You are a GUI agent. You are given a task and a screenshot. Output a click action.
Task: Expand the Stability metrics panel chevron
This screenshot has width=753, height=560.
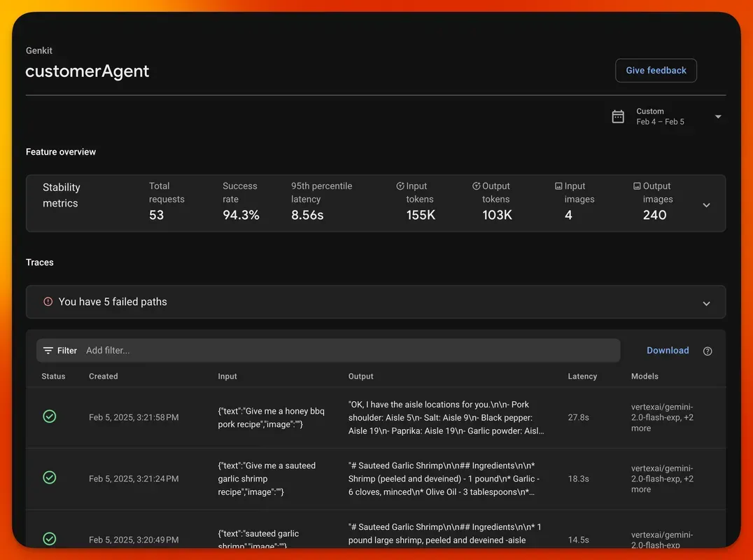tap(706, 205)
